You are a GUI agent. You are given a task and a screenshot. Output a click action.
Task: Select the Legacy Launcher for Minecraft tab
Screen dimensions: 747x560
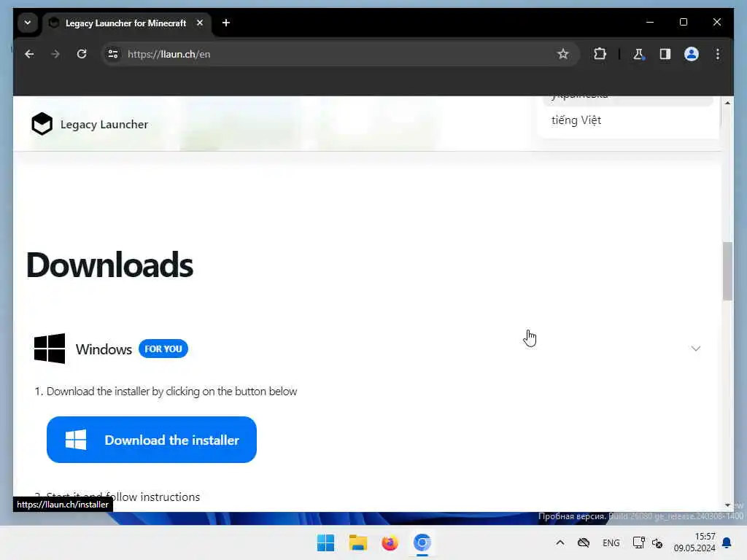click(125, 23)
